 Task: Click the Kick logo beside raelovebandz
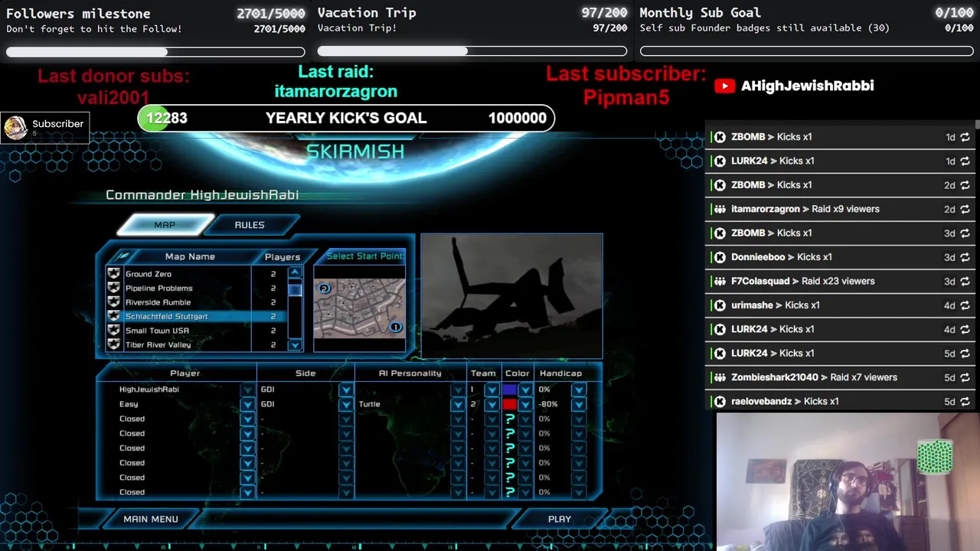720,401
